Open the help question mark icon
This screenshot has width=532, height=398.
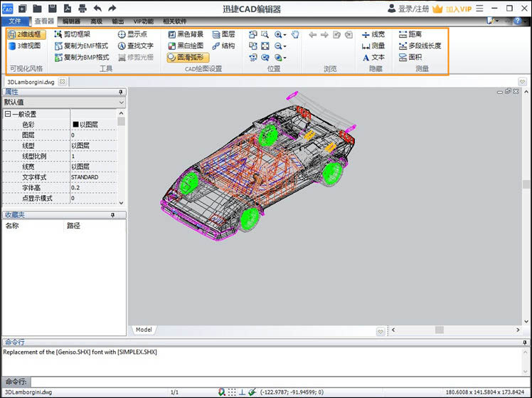click(517, 21)
